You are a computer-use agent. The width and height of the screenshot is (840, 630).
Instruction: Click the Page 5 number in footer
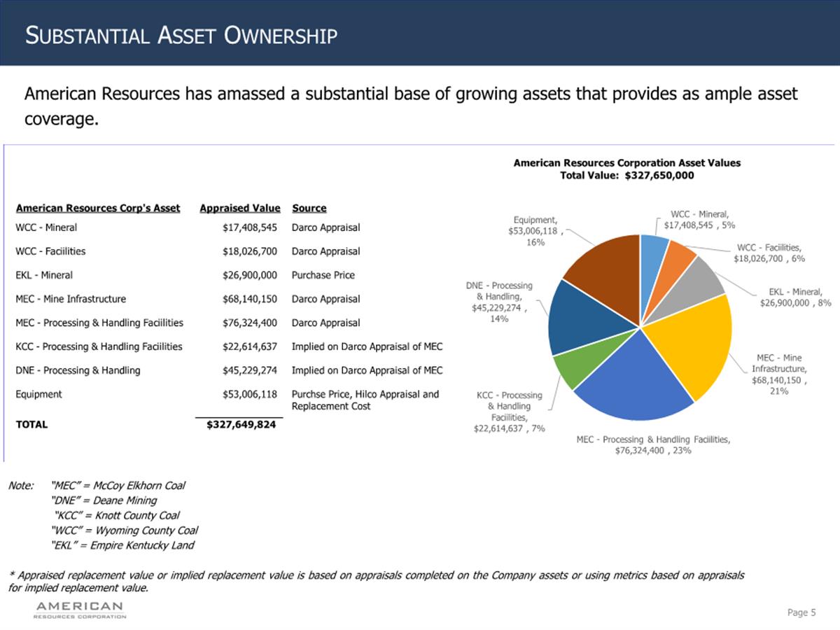coord(801,612)
